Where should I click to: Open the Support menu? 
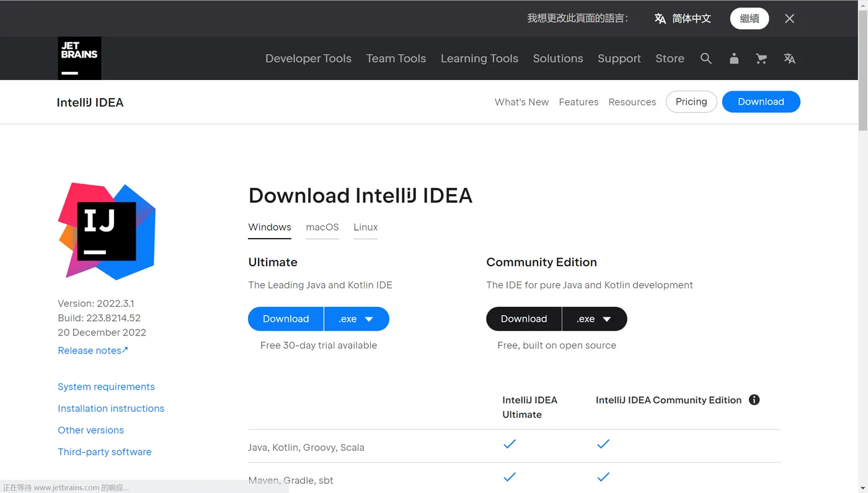point(619,58)
